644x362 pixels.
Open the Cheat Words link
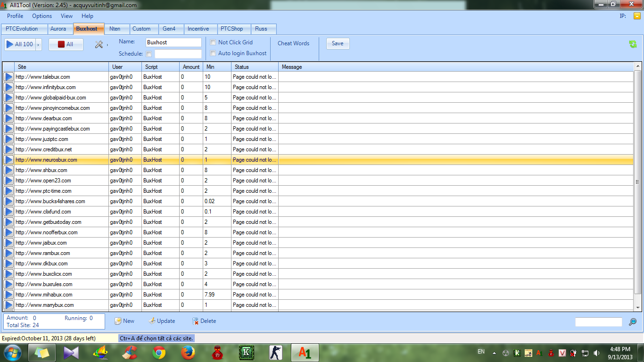pyautogui.click(x=293, y=43)
